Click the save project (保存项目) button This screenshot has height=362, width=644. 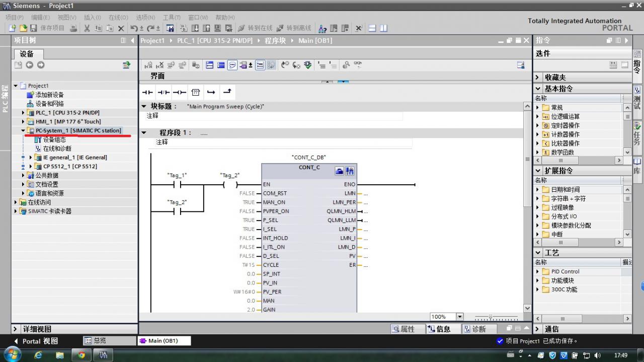[x=47, y=28]
